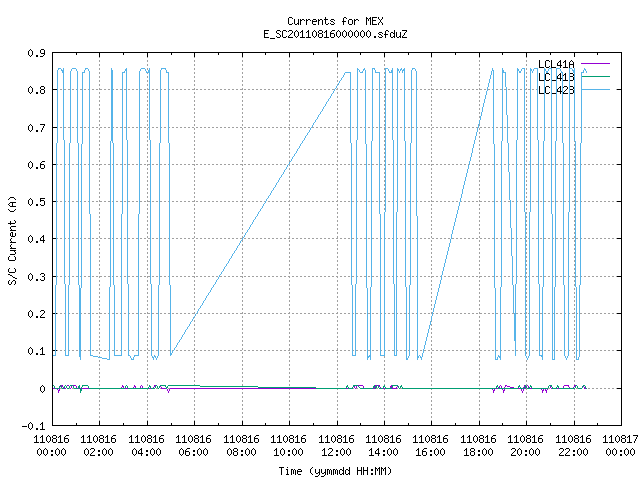The image size is (640, 480).
Task: Click the '110816 14:00' x-axis tick label
Action: point(383,445)
